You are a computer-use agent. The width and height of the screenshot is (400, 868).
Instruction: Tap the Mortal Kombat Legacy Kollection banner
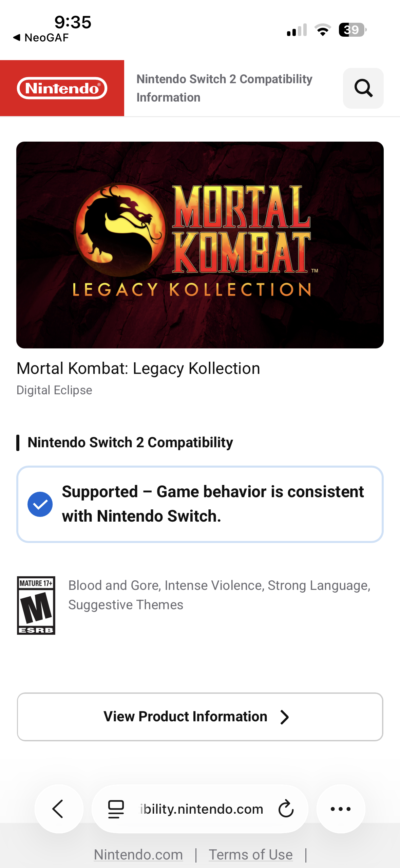pyautogui.click(x=200, y=245)
